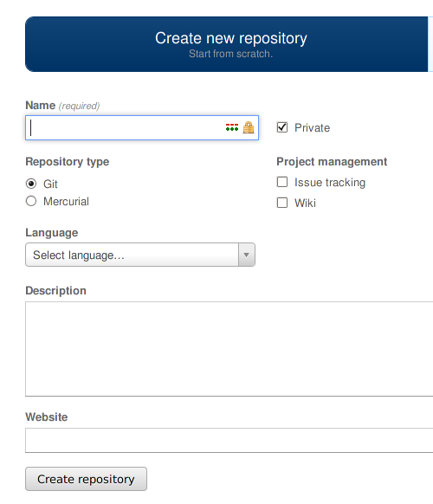Image resolution: width=433 pixels, height=504 pixels.
Task: Click the Mercurial label text
Action: tap(66, 202)
